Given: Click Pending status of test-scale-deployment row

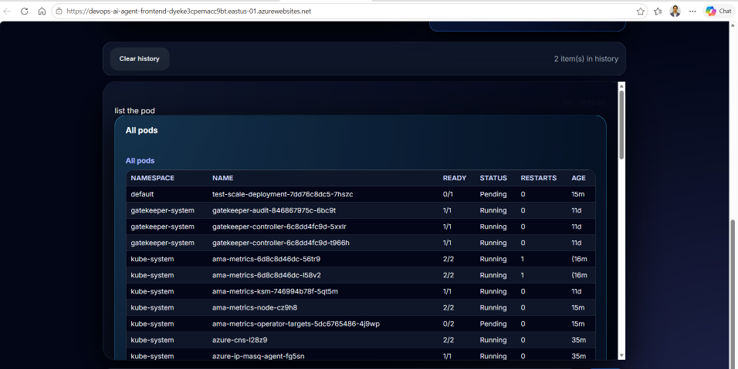Looking at the screenshot, I should click(x=493, y=194).
